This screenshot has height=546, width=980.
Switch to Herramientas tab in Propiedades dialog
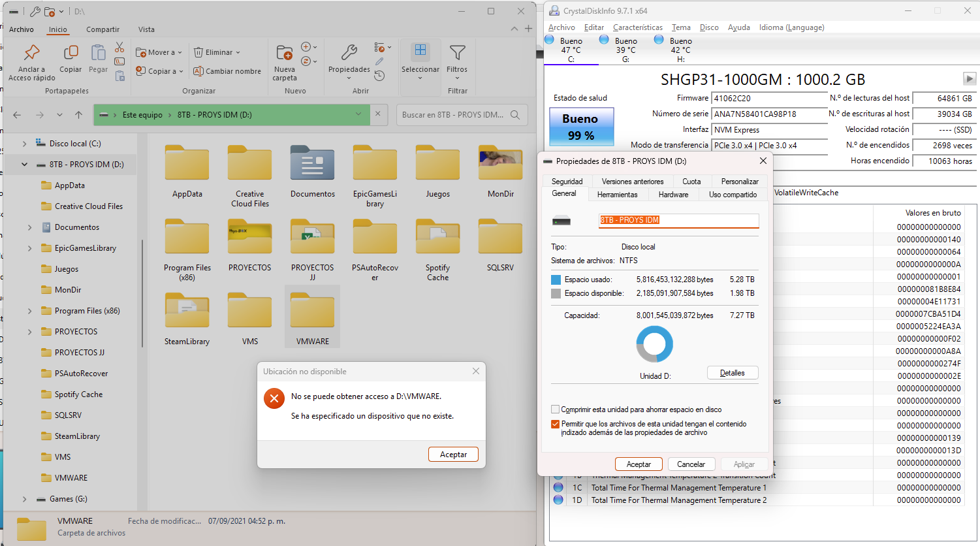click(x=617, y=195)
